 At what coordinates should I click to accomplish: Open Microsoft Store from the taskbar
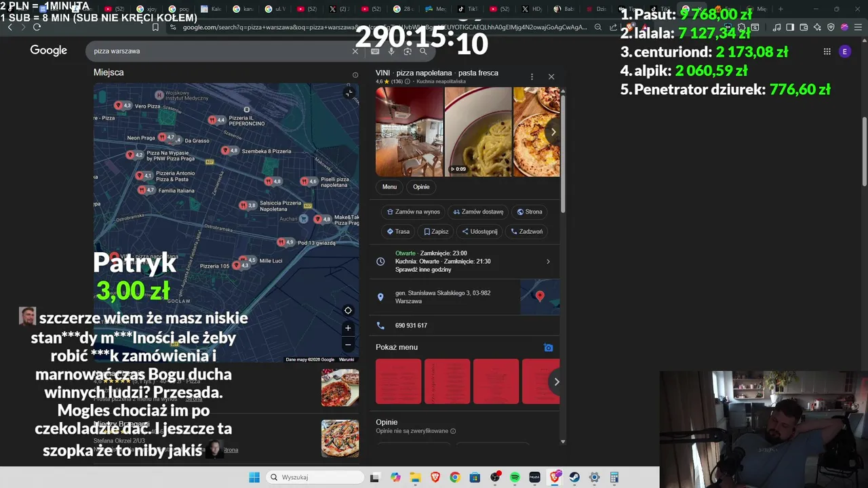[x=475, y=477]
